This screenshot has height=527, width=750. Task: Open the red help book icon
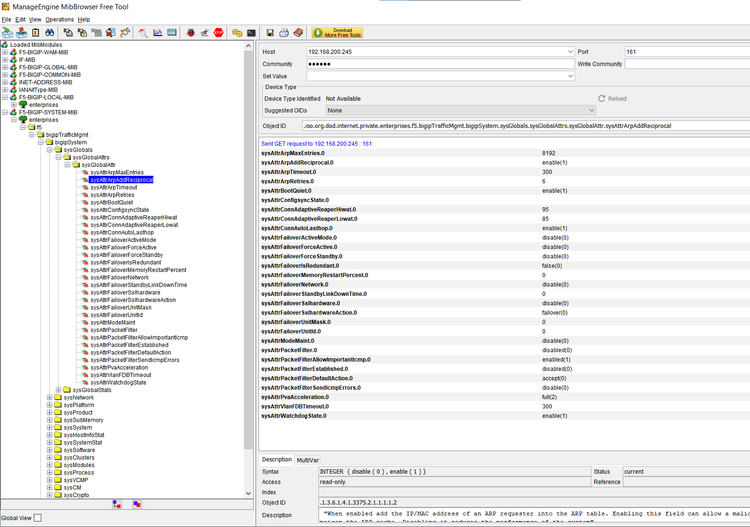(x=298, y=32)
